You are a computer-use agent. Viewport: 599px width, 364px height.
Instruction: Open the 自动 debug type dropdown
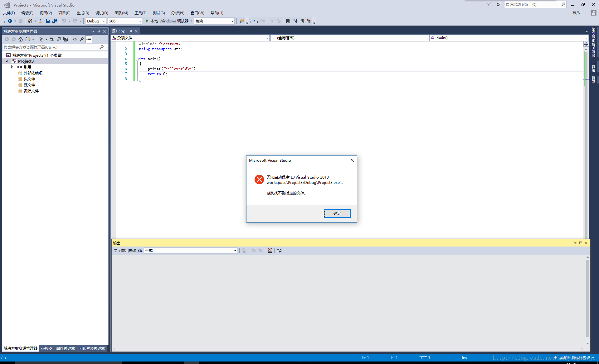[214, 21]
